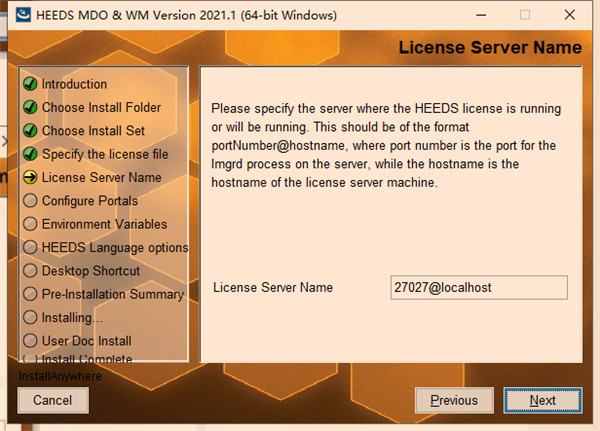Click the green checkmark beside Specify the license file

coord(30,154)
